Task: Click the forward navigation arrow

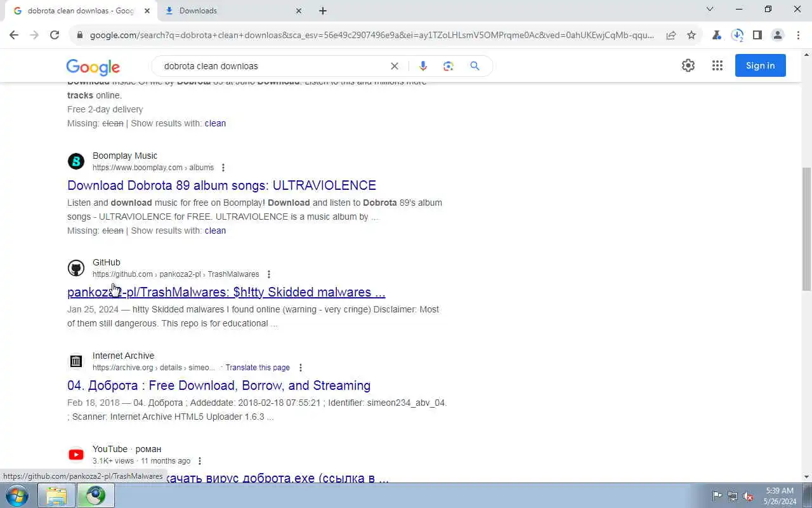Action: pos(34,36)
